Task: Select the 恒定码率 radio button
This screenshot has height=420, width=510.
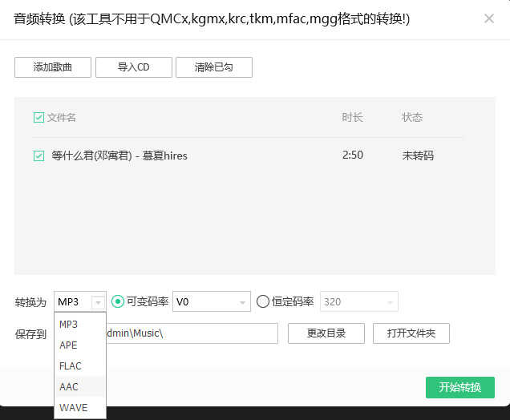Action: point(263,301)
